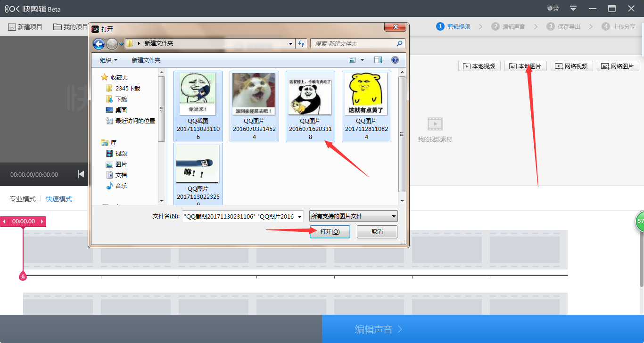This screenshot has height=343, width=644.
Task: Select the yellow bear image QQ图片20171128110824
Action: pos(366,106)
